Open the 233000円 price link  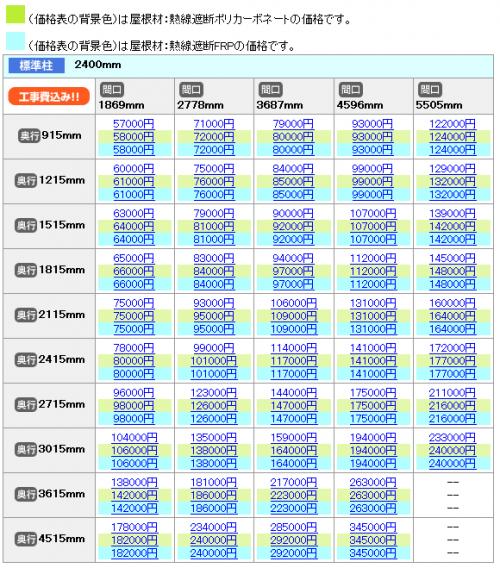pos(452,438)
